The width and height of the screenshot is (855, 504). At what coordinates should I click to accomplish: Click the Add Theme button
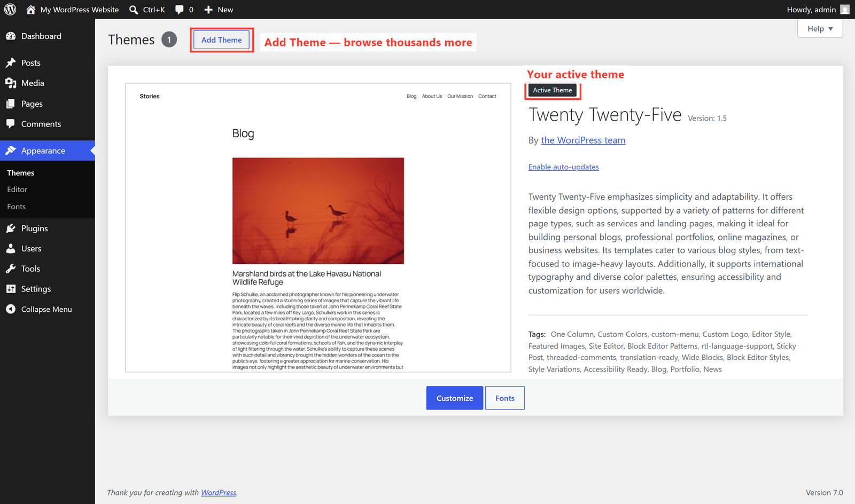222,40
